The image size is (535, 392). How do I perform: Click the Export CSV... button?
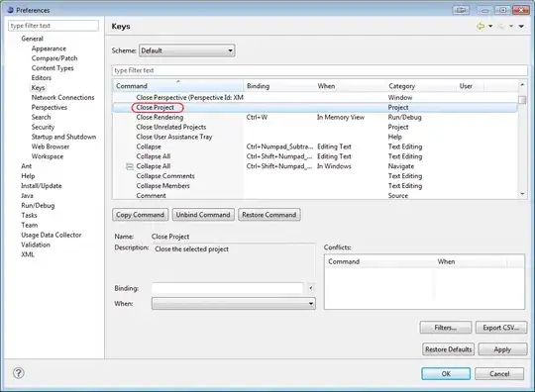pyautogui.click(x=501, y=328)
